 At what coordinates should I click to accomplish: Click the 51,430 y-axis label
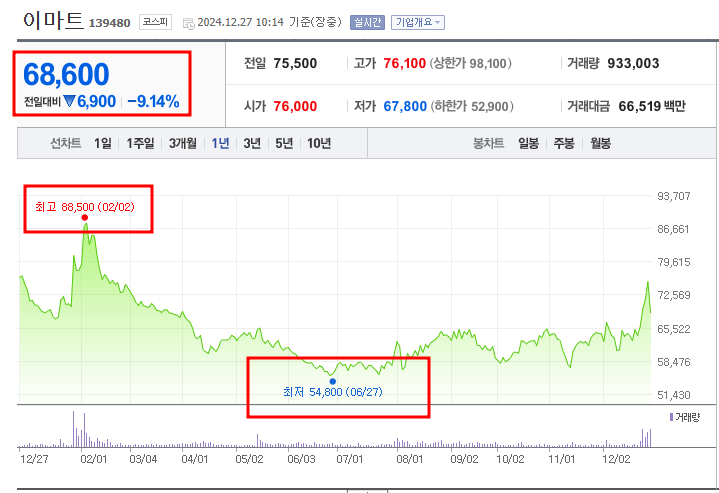pos(674,395)
